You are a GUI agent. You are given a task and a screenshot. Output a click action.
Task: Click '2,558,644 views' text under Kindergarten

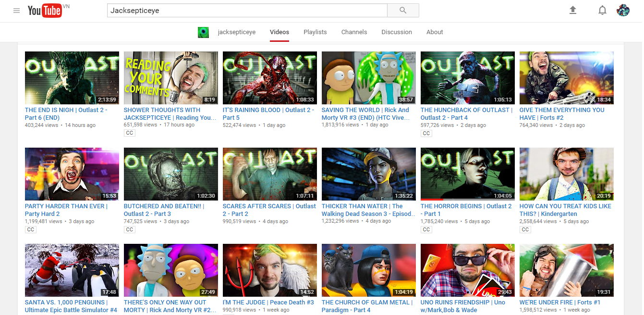[538, 221]
